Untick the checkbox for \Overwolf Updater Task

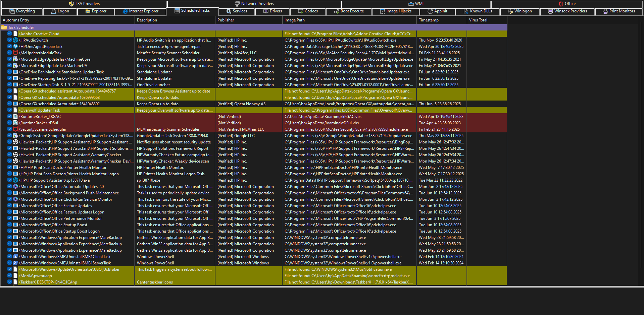10,110
